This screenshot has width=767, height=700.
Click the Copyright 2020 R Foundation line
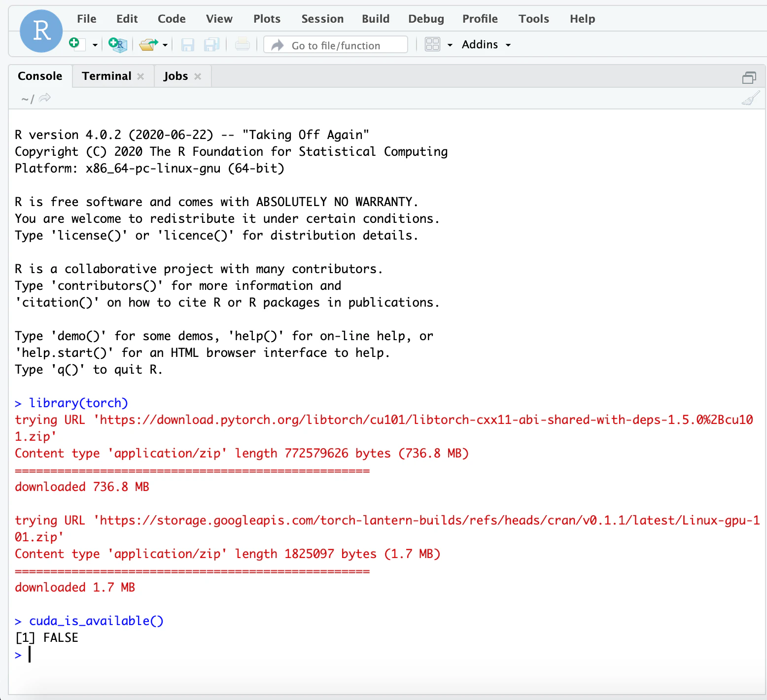pyautogui.click(x=231, y=151)
